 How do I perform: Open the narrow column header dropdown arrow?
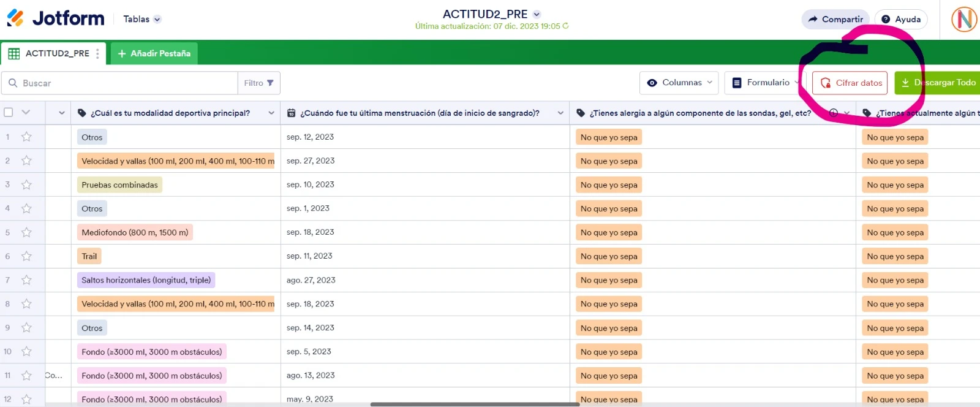tap(62, 113)
